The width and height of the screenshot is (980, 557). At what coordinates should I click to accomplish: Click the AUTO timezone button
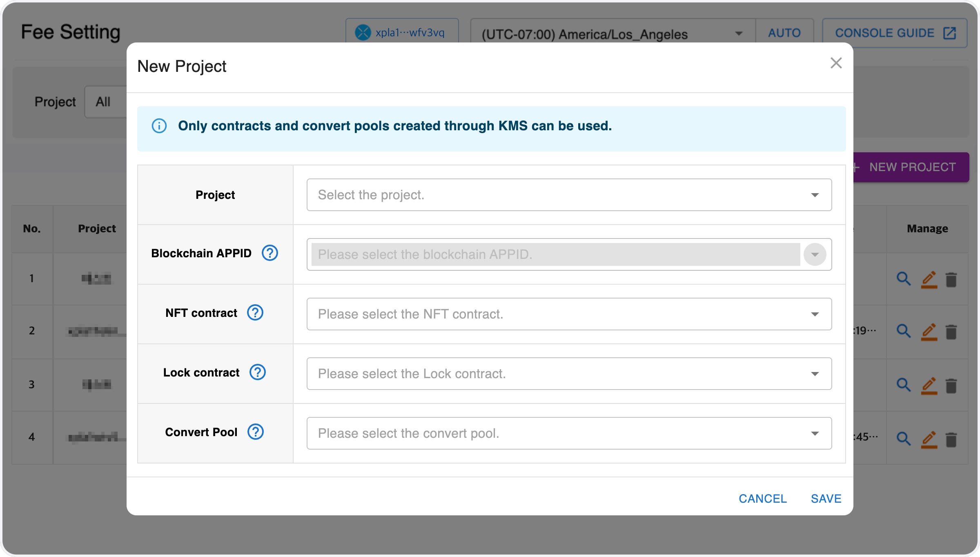[x=784, y=33]
